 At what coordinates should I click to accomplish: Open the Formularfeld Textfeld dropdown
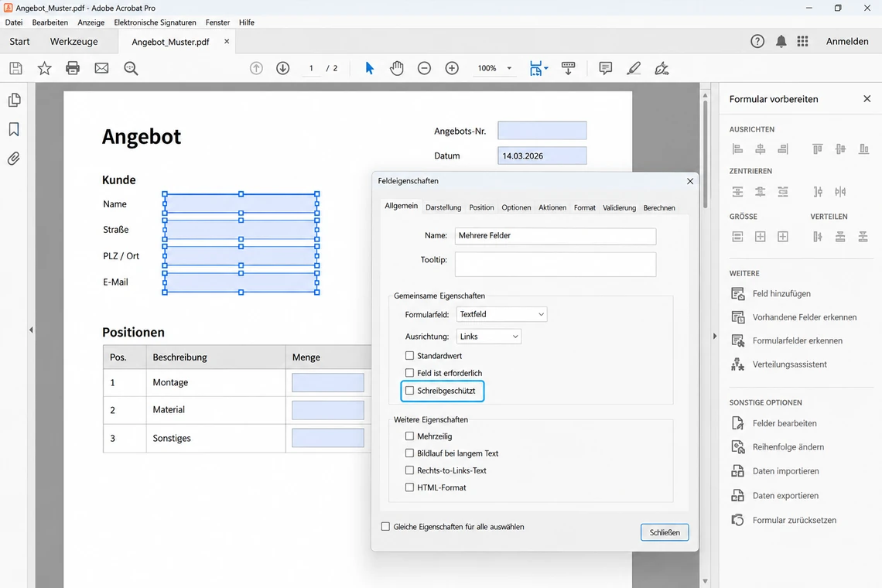tap(501, 314)
